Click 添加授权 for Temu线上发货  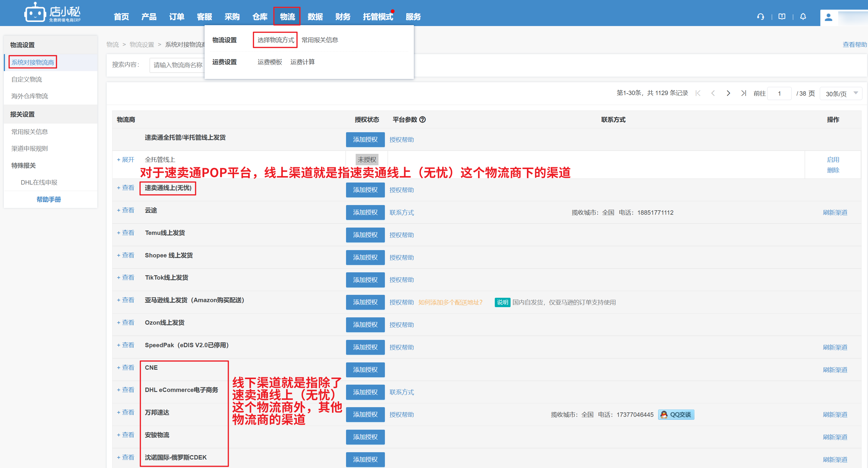pyautogui.click(x=365, y=235)
